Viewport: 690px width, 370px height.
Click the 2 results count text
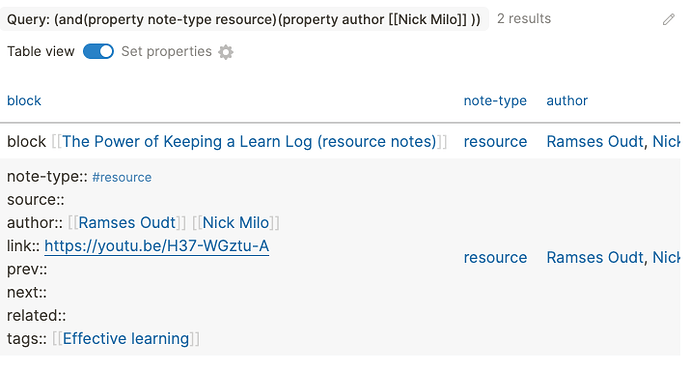pos(524,18)
